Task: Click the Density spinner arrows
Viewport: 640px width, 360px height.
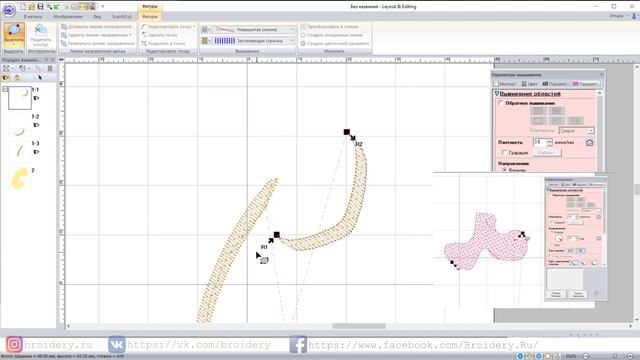Action: (x=549, y=142)
